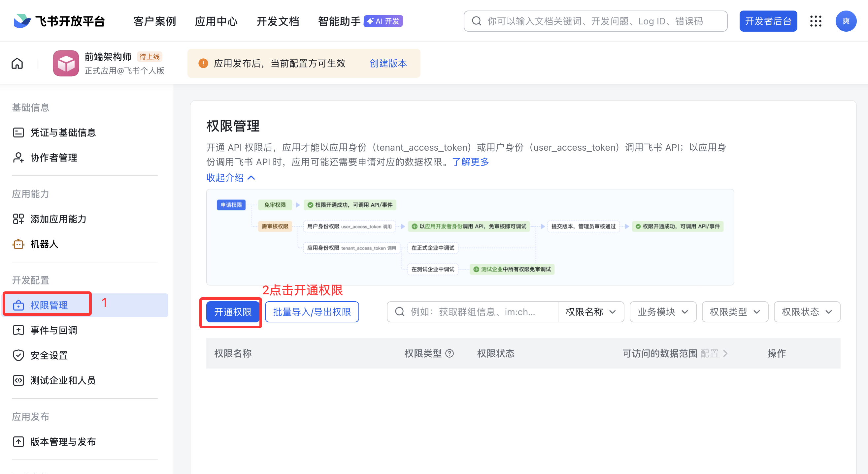868x474 pixels.
Task: Open 批量导入/导出权限 dialog
Action: tap(312, 312)
